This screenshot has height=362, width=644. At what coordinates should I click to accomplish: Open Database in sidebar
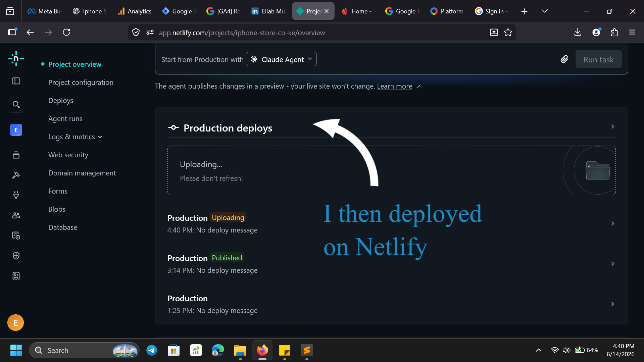tap(63, 227)
